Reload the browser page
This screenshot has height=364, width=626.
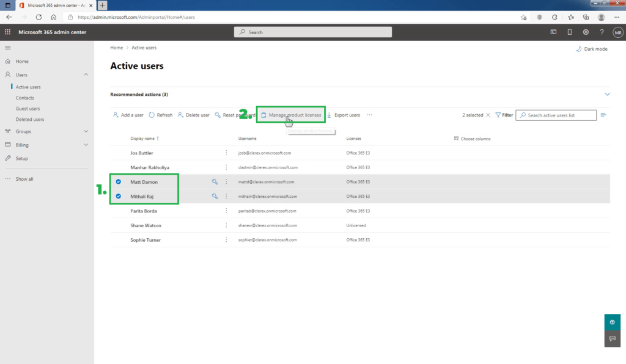pos(39,17)
